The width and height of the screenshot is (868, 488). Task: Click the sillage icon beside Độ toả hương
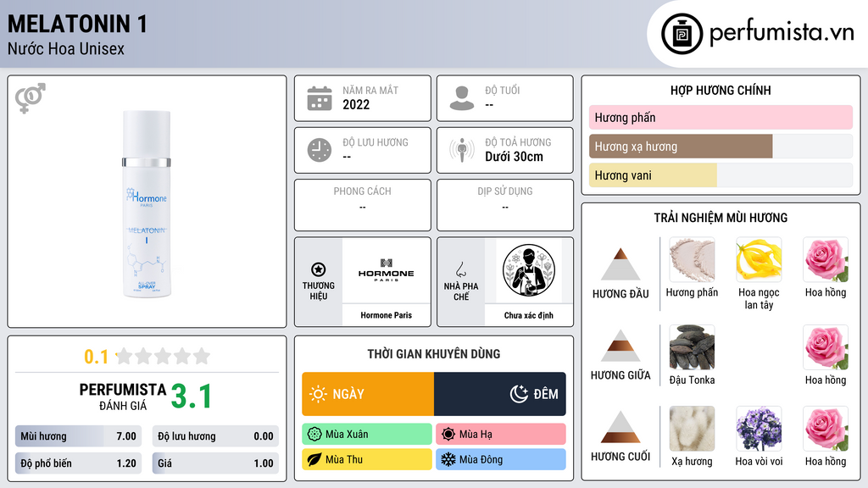(x=462, y=150)
